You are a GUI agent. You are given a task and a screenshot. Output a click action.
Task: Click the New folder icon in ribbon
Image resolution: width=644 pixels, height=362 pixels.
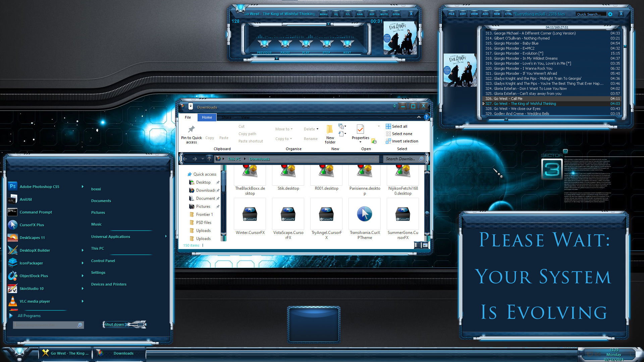[x=330, y=130]
